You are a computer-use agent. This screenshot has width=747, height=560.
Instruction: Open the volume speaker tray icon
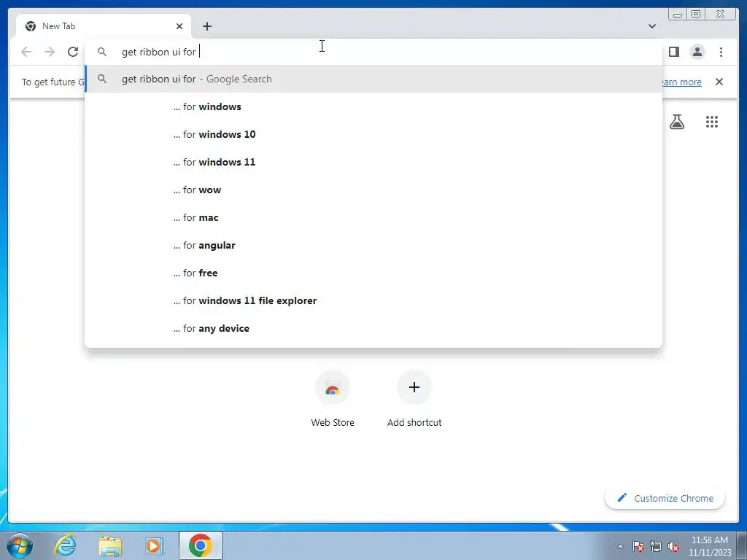tap(673, 546)
